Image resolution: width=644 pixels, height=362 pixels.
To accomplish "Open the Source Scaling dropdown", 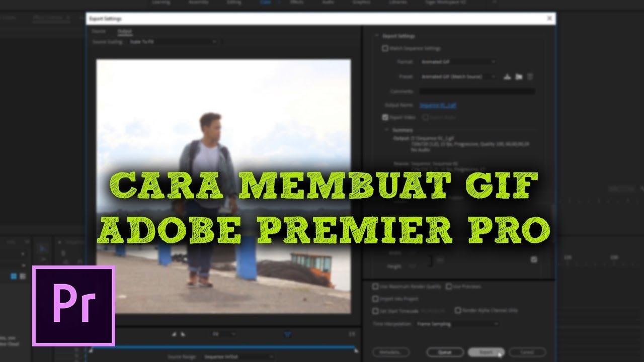I will [x=172, y=42].
